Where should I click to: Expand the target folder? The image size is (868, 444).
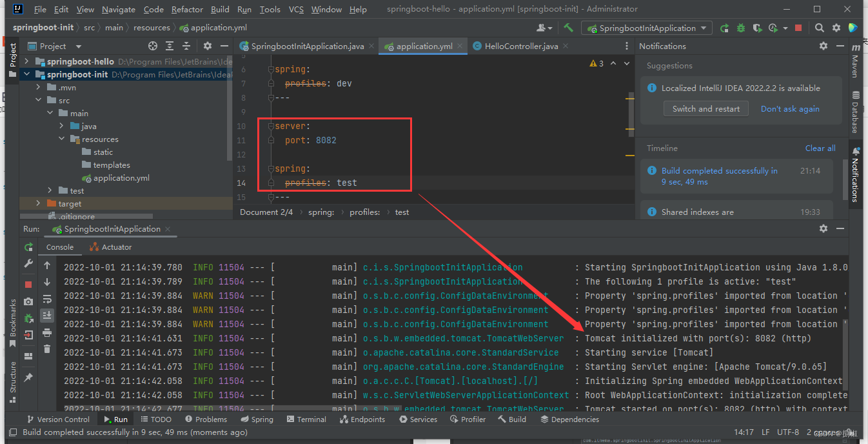pyautogui.click(x=38, y=203)
